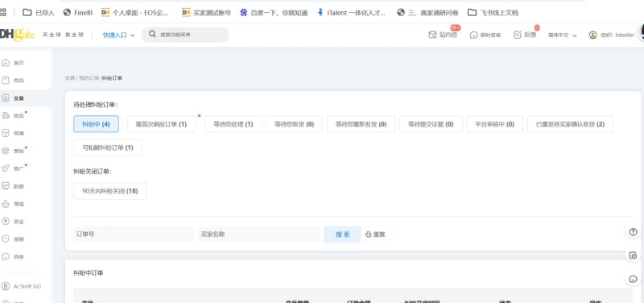The width and height of the screenshot is (644, 303).
Task: Open the 推广 promotion sidebar item
Action: pos(13,168)
